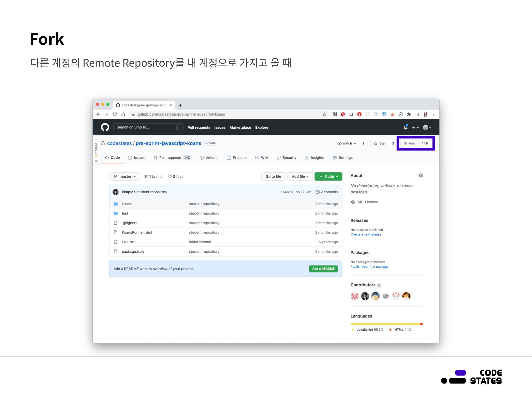Open the browser extensions puzzle icon
The image size is (532, 399).
pyautogui.click(x=409, y=114)
